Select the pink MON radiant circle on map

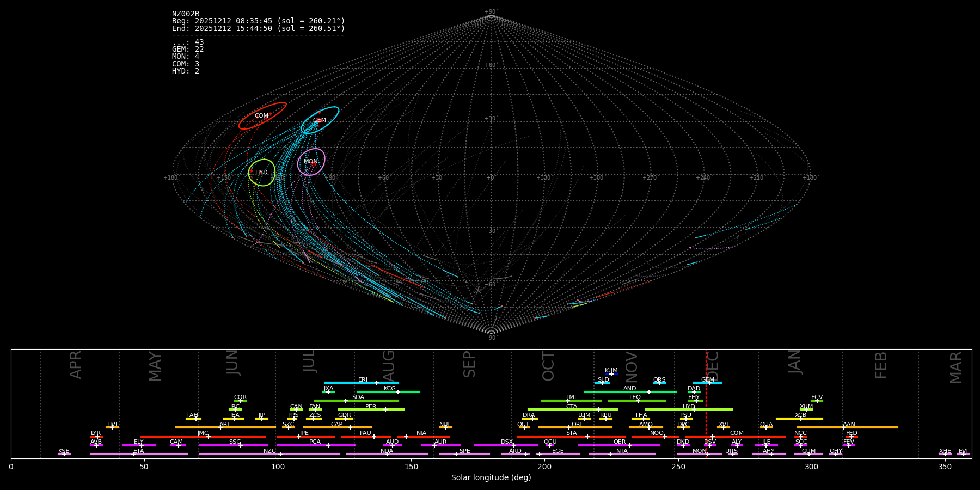pyautogui.click(x=311, y=162)
